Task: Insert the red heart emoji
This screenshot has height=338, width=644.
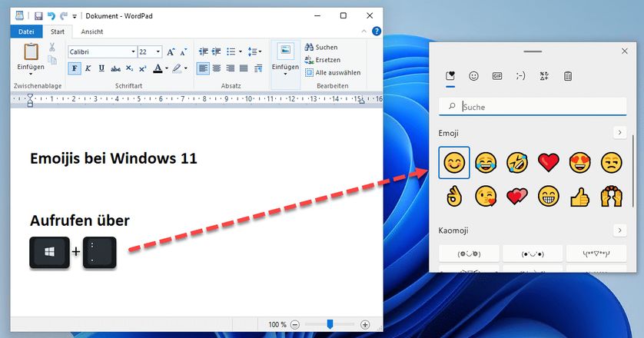Action: coord(548,162)
